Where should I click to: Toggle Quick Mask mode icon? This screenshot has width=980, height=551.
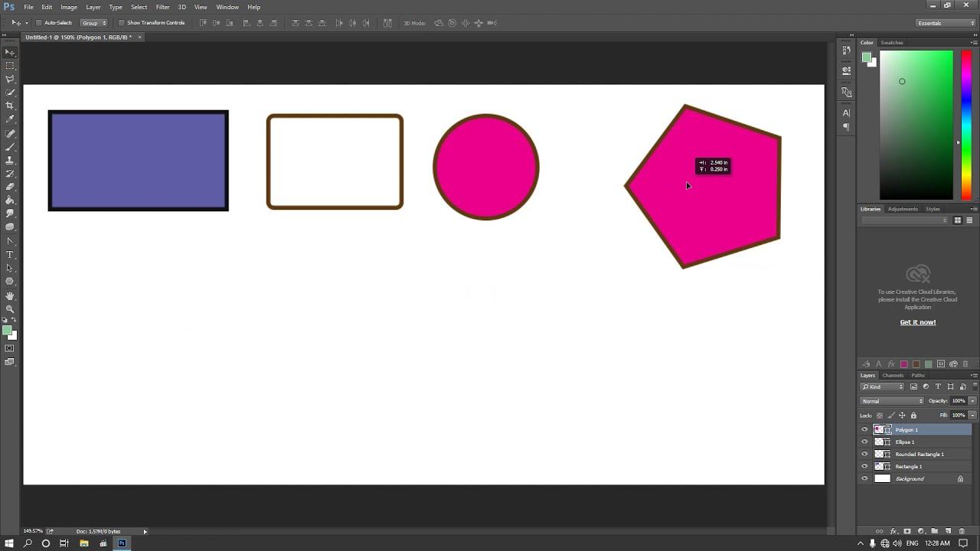click(x=10, y=348)
